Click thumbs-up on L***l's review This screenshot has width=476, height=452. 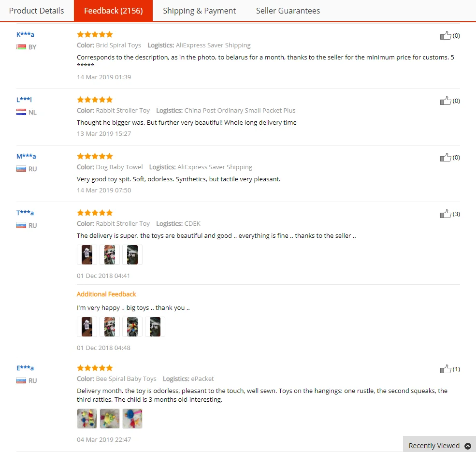pos(446,101)
